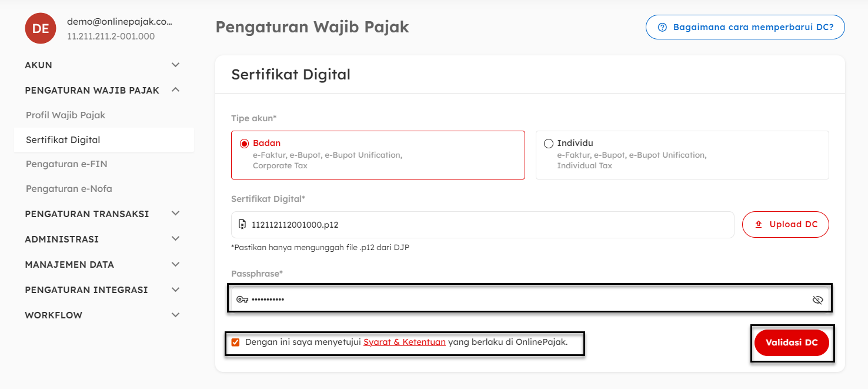Viewport: 868px width, 389px height.
Task: Expand the ADMINISTRASI sidebar section
Action: tap(175, 239)
